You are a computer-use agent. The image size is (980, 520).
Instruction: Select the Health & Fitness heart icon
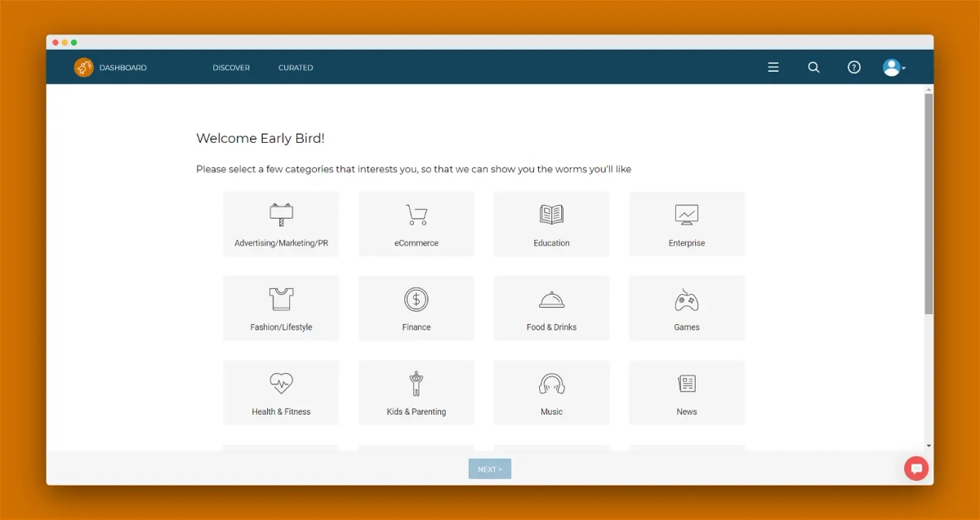click(281, 384)
